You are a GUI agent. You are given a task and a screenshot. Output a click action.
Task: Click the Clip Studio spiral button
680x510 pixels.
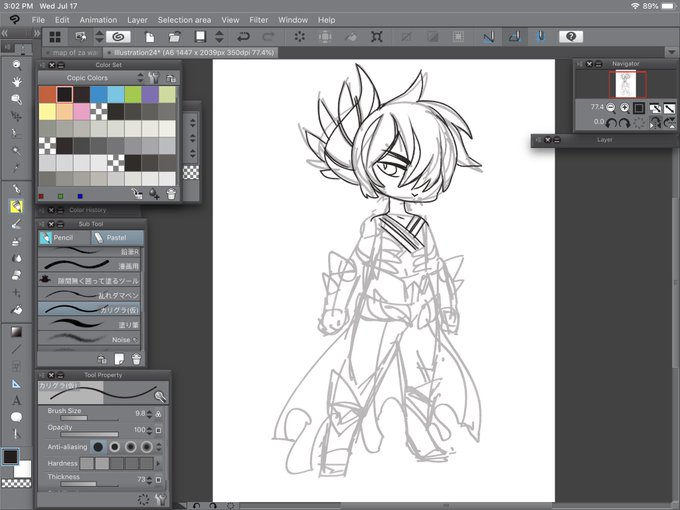click(118, 37)
